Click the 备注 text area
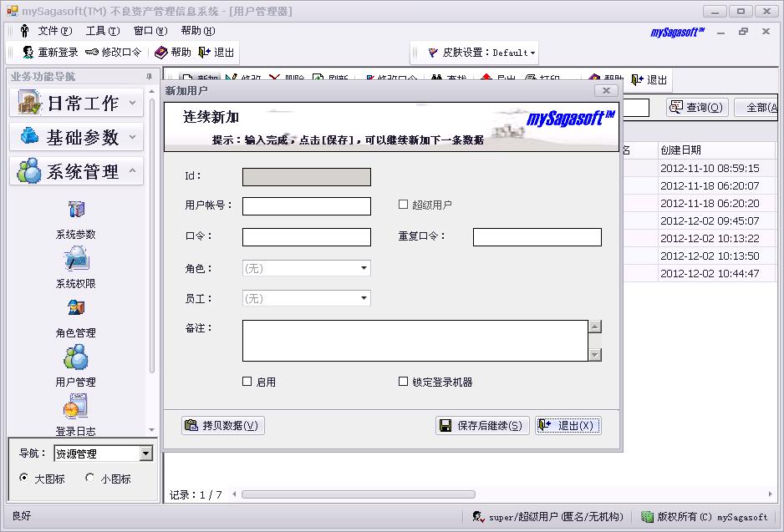This screenshot has height=532, width=784. pyautogui.click(x=415, y=341)
